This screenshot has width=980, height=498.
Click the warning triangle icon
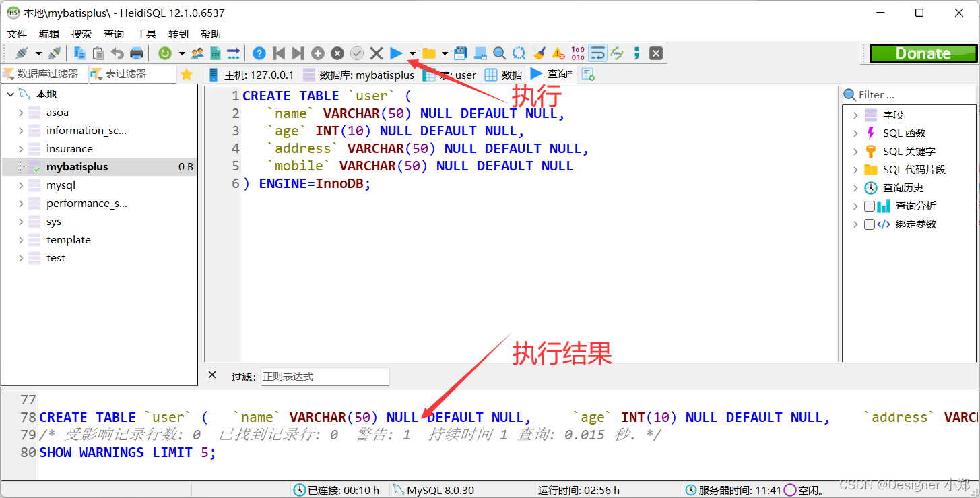point(558,53)
